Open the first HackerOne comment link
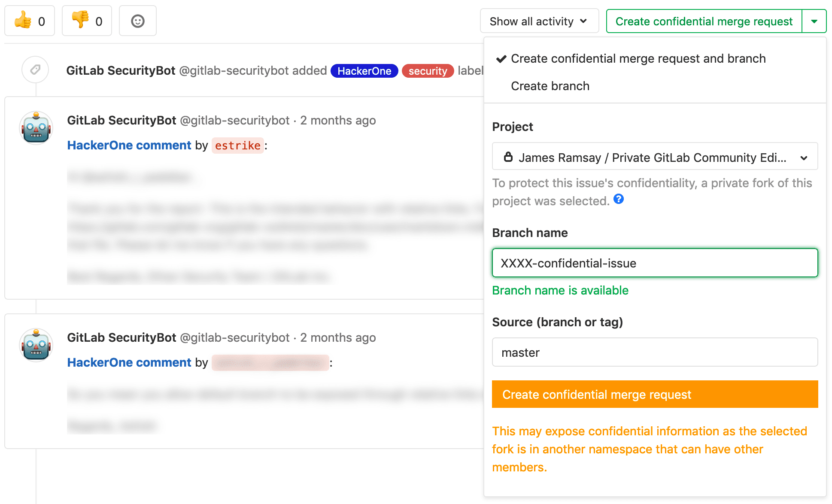832x504 pixels. [129, 145]
